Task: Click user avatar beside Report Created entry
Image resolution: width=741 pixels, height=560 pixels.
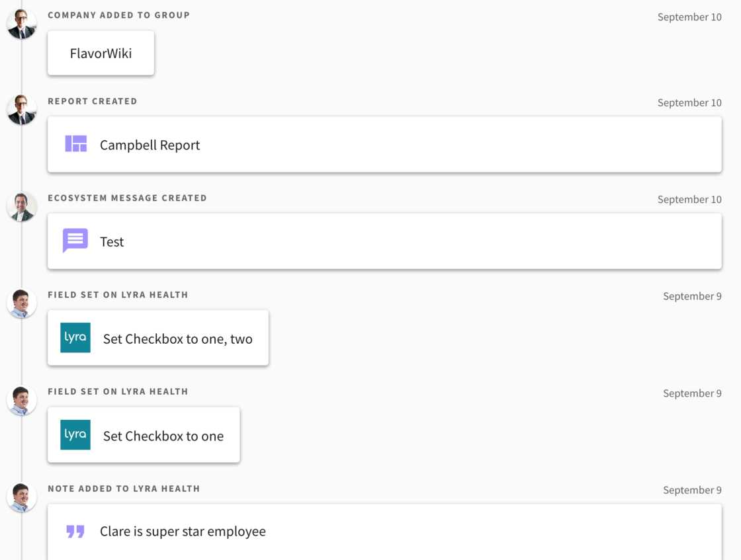Action: (x=22, y=110)
